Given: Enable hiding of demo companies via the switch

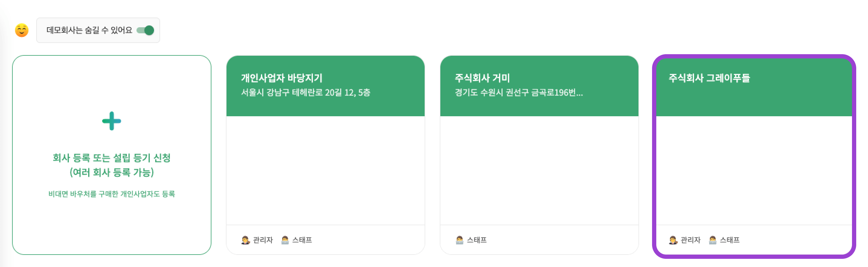Looking at the screenshot, I should coord(146,30).
